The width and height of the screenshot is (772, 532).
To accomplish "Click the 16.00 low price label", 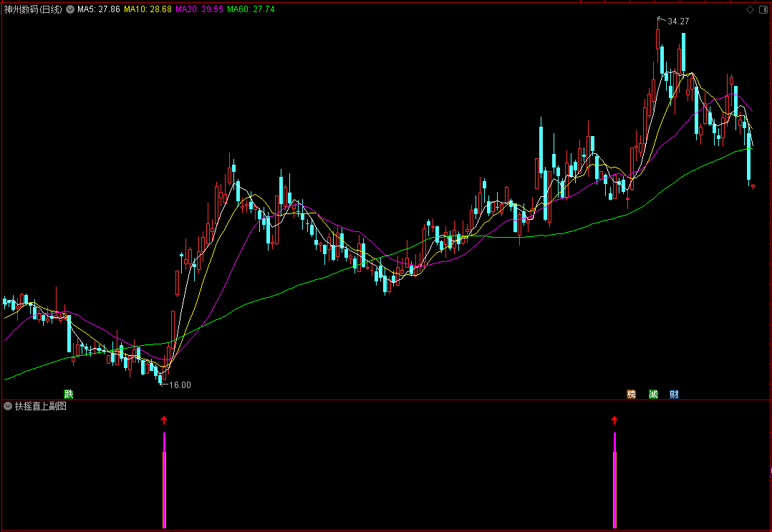I will click(x=180, y=385).
